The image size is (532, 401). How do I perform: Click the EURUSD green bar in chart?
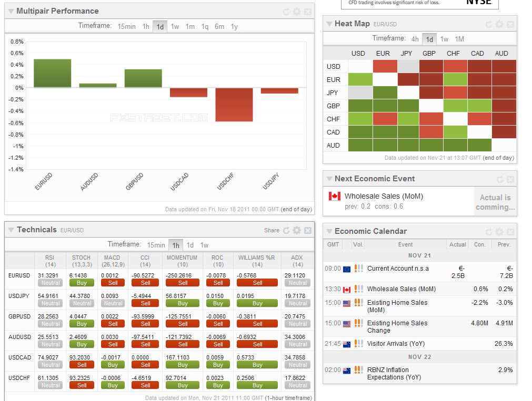click(52, 73)
